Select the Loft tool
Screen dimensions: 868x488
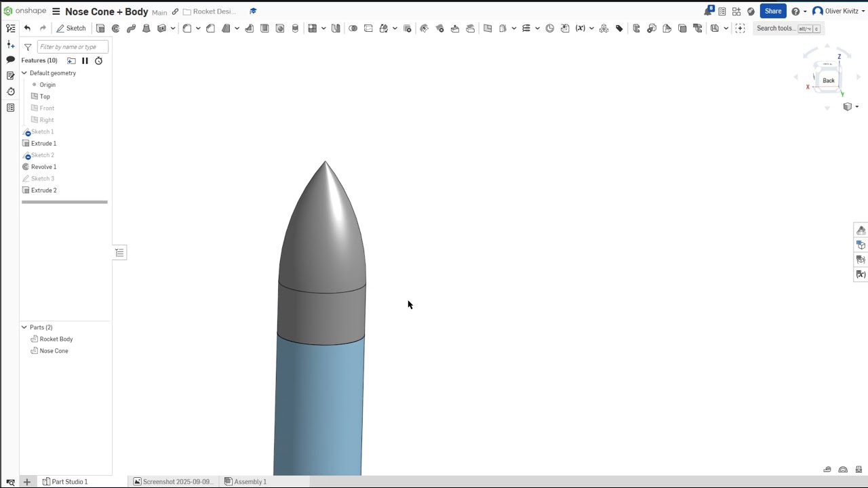(x=146, y=28)
